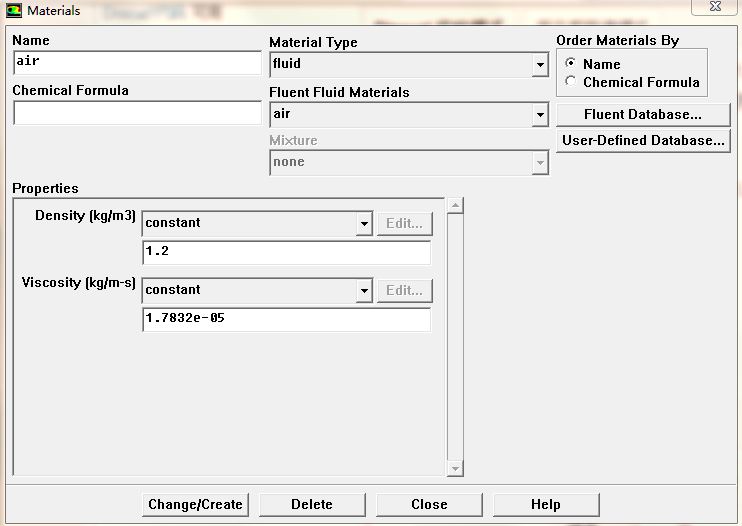Focus the Chemical Formula text field
Screen dimensions: 742x526
pos(137,113)
